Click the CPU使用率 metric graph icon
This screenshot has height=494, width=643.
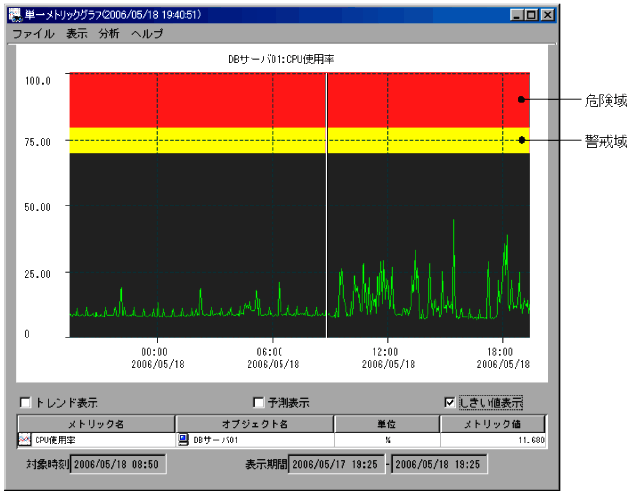(x=25, y=440)
